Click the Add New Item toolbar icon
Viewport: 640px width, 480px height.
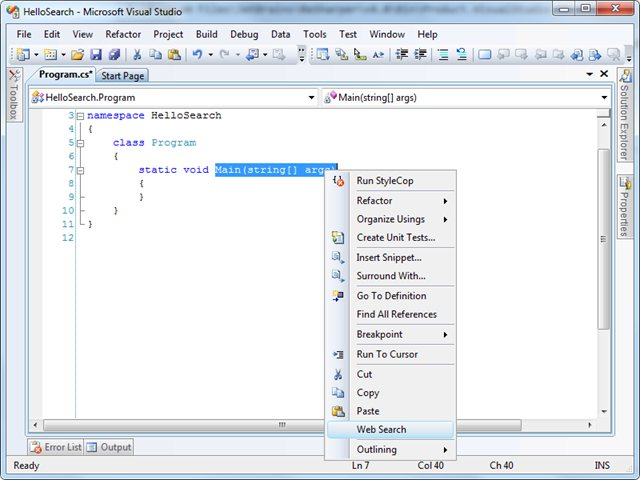[51, 54]
